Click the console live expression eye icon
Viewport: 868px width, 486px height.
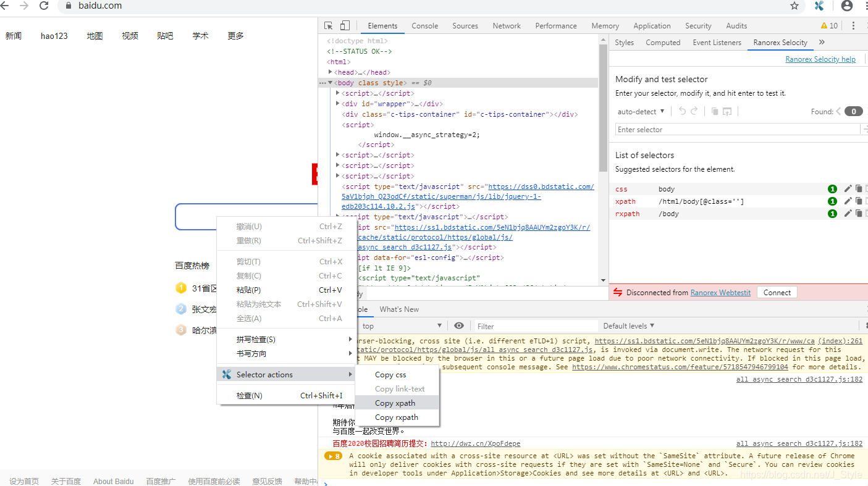coord(459,326)
